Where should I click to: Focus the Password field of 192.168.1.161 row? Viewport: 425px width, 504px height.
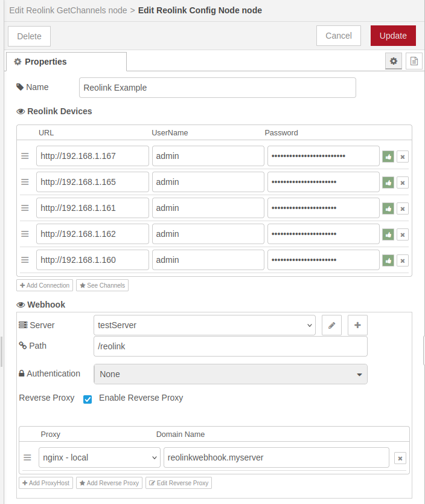tap(324, 208)
